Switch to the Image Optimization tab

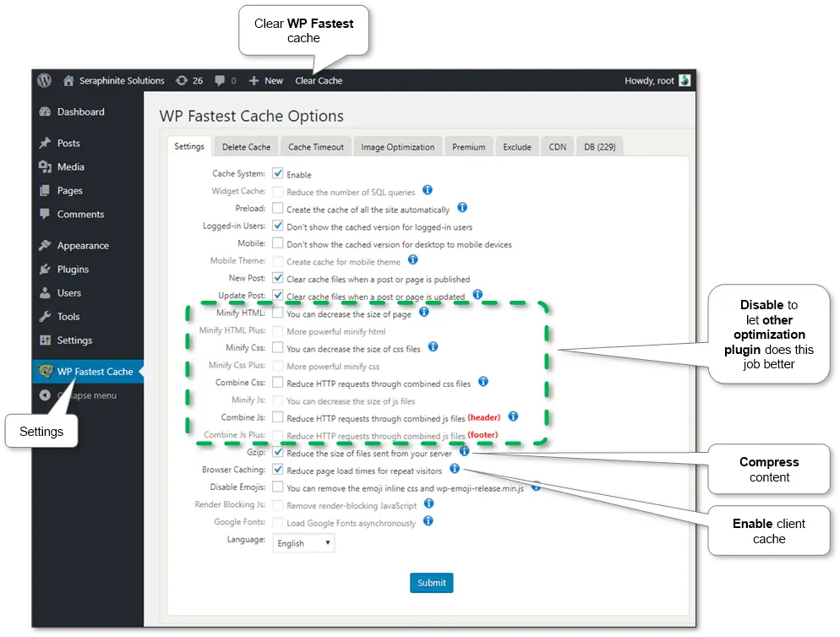pos(398,147)
